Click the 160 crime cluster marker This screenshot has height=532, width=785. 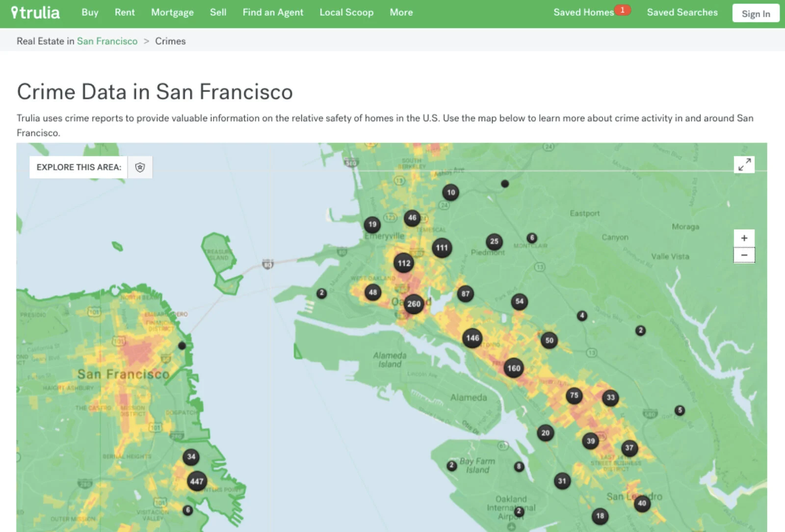click(514, 368)
